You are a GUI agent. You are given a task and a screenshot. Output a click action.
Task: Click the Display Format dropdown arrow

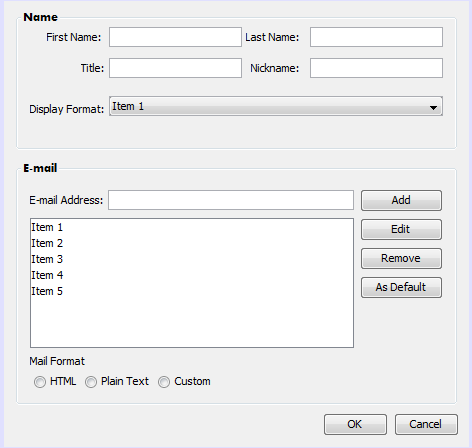pyautogui.click(x=433, y=108)
